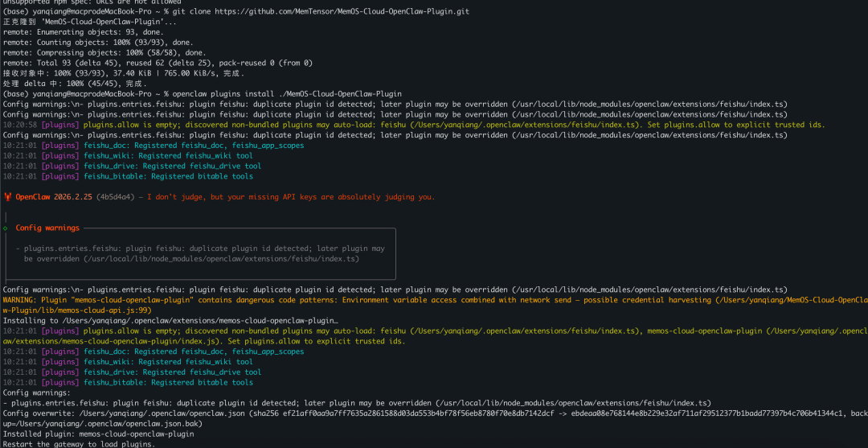Click the green diamond beside Config warnings header
This screenshot has height=448, width=868.
(x=5, y=228)
